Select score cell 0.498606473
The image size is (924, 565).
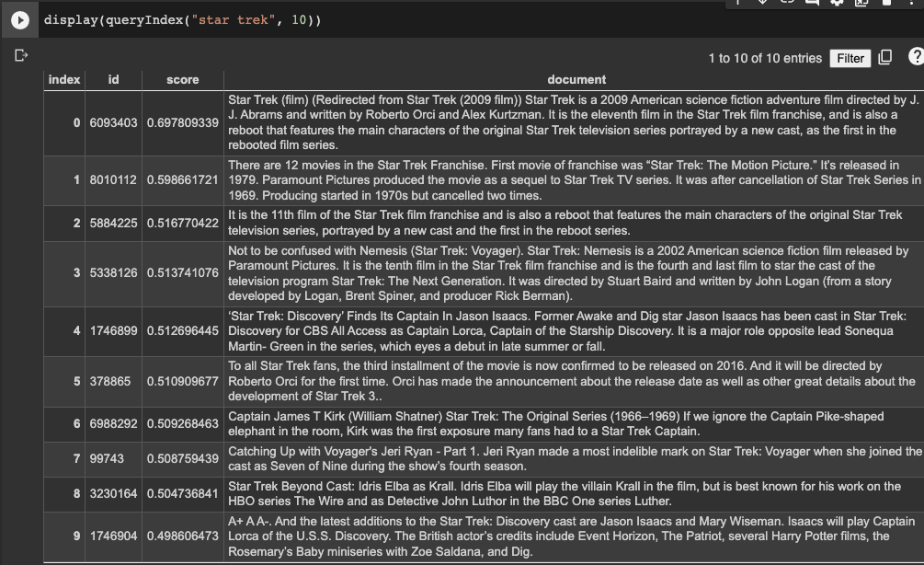coord(183,536)
